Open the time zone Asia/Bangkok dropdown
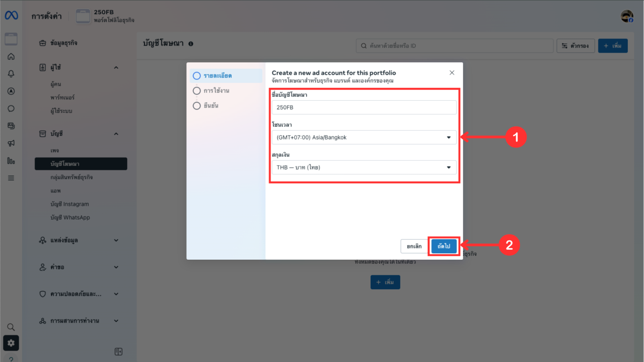Viewport: 644px width, 362px height. point(364,138)
